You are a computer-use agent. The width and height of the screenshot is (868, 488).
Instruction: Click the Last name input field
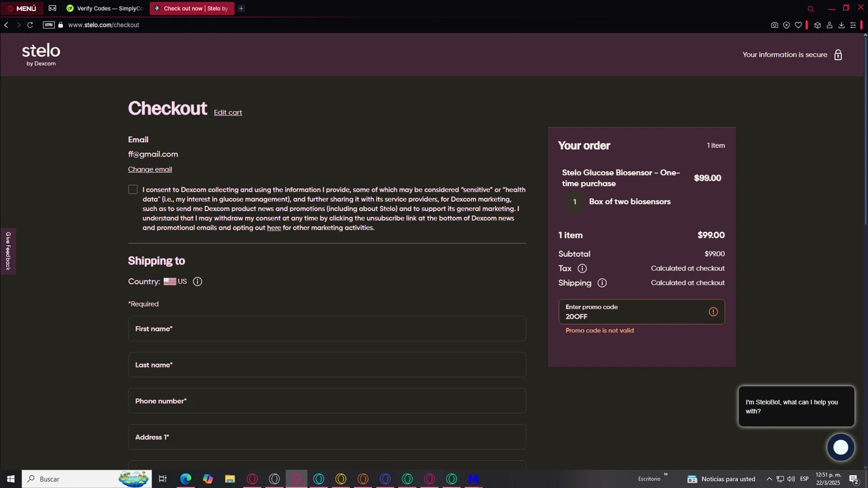[327, 365]
